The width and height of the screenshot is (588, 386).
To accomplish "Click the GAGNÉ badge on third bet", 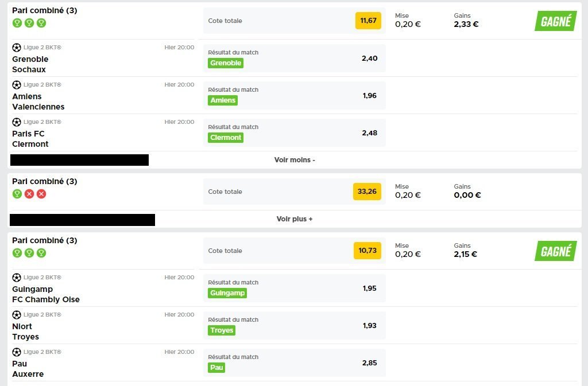I will (x=555, y=251).
